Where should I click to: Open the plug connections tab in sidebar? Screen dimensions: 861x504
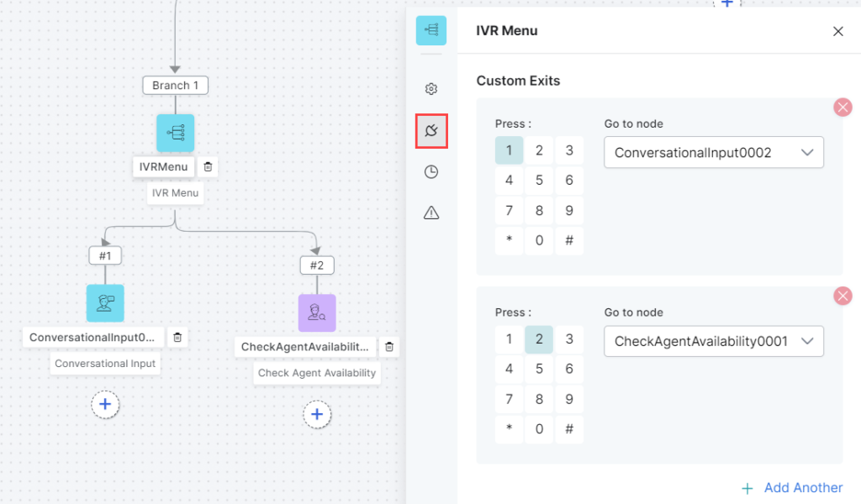[x=431, y=131]
